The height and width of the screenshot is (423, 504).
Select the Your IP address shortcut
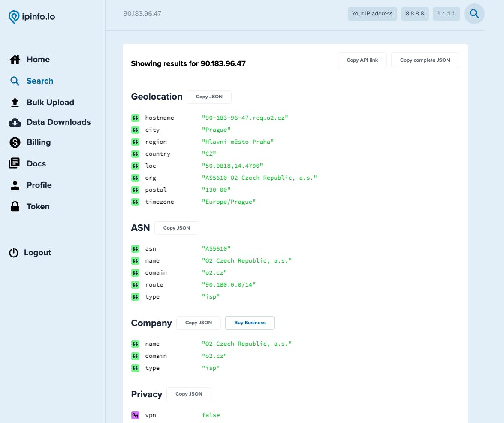click(x=372, y=14)
